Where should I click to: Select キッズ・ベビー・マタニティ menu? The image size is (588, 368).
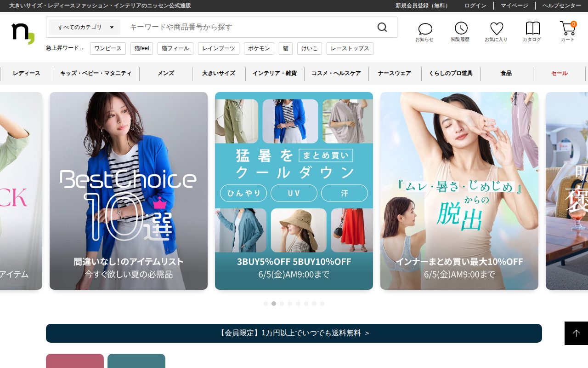point(96,73)
